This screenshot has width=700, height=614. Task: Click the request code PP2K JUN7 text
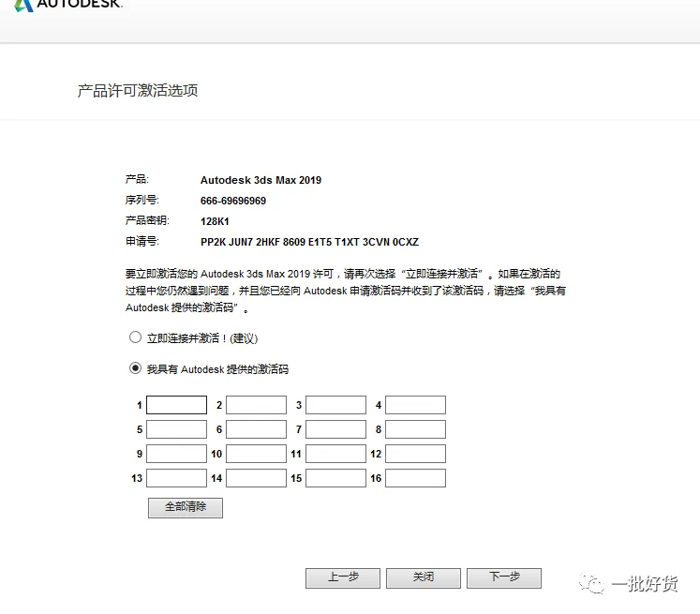tap(309, 242)
